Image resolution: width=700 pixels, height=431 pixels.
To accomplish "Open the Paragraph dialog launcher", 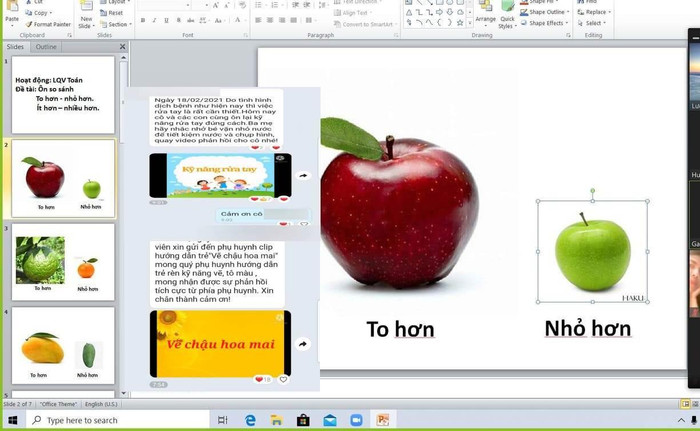I will (396, 35).
